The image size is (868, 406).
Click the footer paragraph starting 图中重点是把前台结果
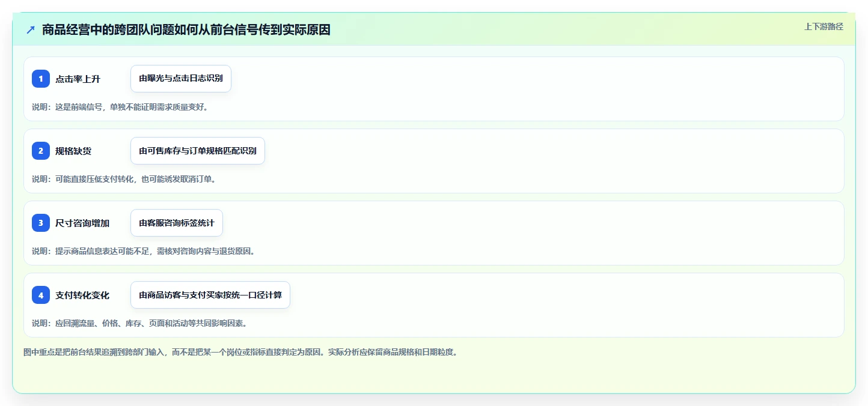(240, 352)
